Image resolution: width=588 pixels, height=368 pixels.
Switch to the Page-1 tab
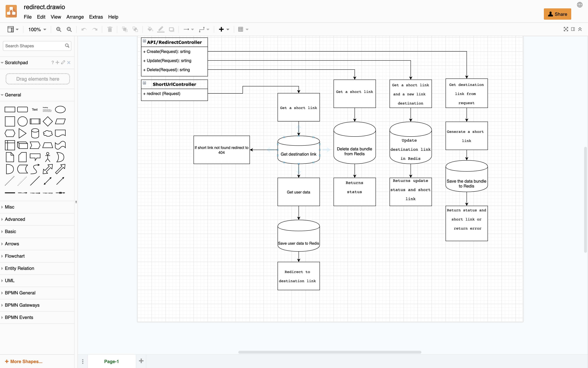111,361
